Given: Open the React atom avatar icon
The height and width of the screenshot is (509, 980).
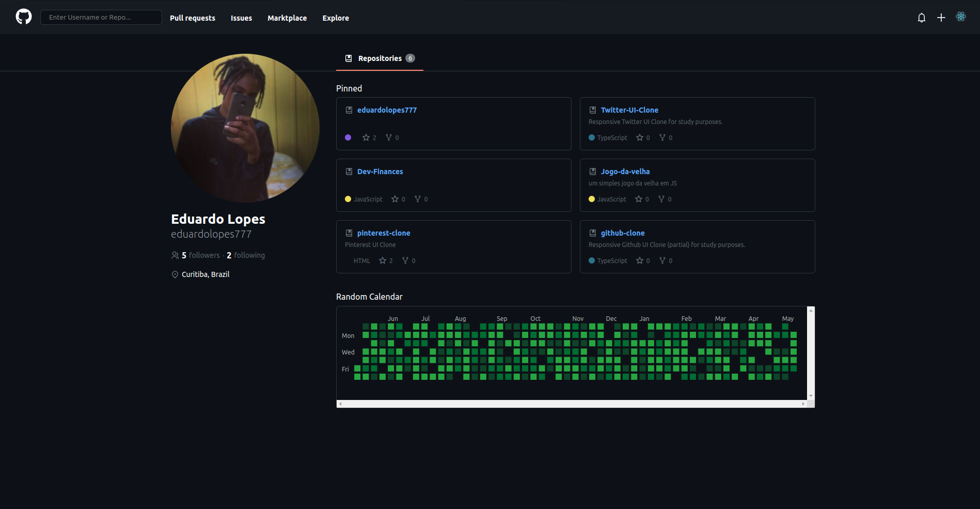Looking at the screenshot, I should click(x=961, y=17).
